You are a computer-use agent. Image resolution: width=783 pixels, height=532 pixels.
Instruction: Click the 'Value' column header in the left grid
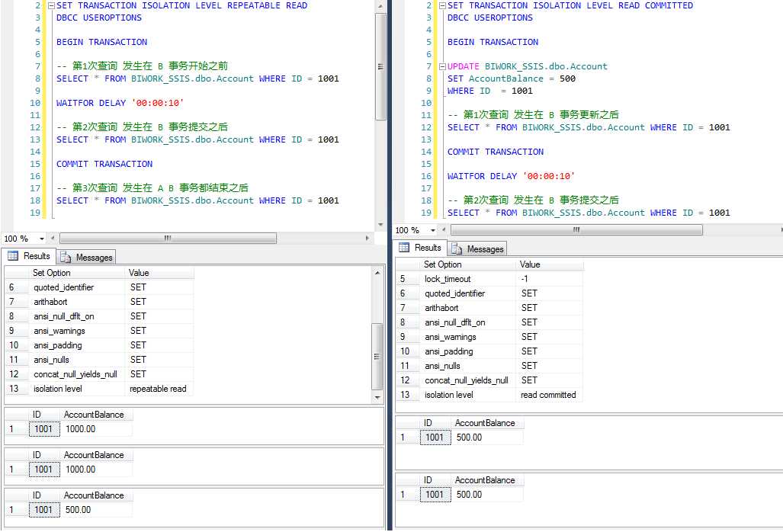pyautogui.click(x=159, y=273)
